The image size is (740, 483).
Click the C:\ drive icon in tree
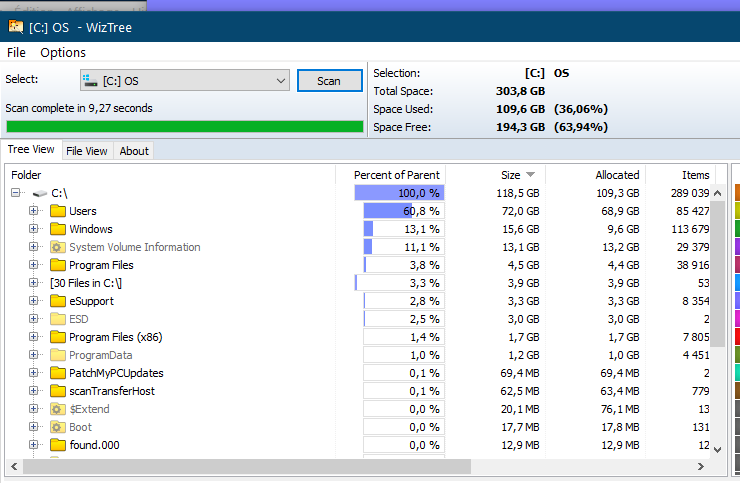(x=40, y=193)
